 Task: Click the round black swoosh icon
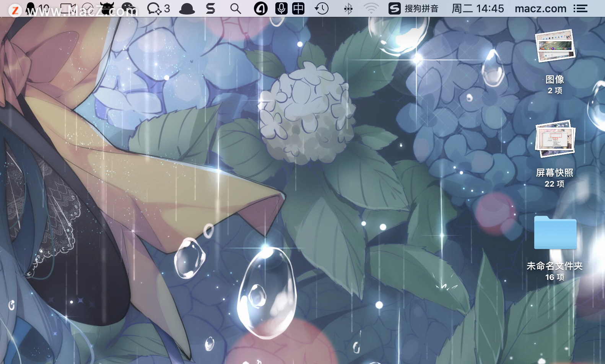click(x=261, y=8)
